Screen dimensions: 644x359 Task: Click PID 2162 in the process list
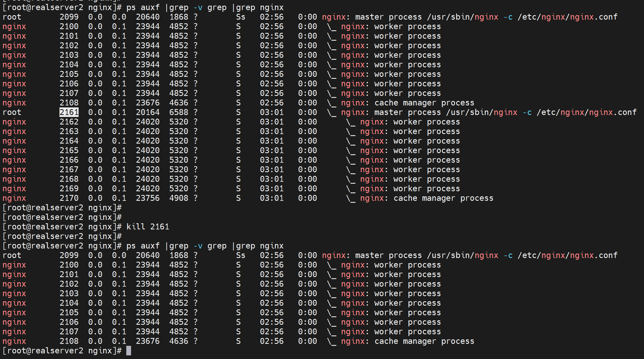point(69,122)
